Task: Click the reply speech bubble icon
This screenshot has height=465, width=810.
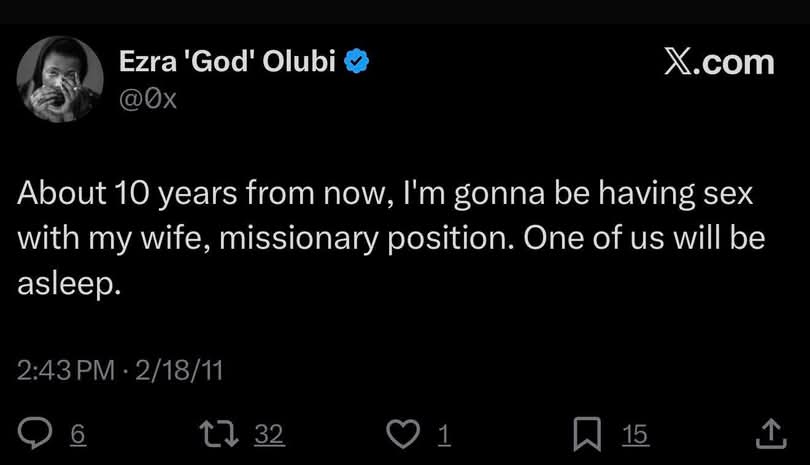Action: coord(36,433)
